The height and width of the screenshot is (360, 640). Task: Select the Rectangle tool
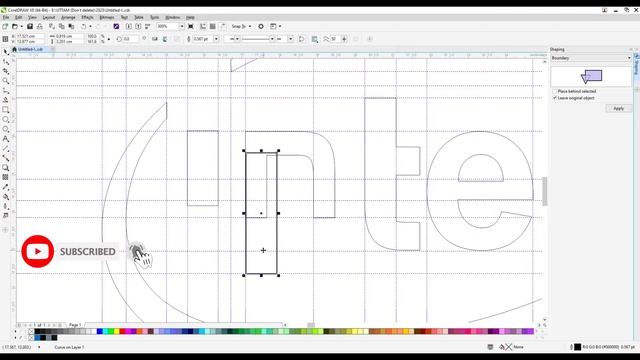(6, 110)
